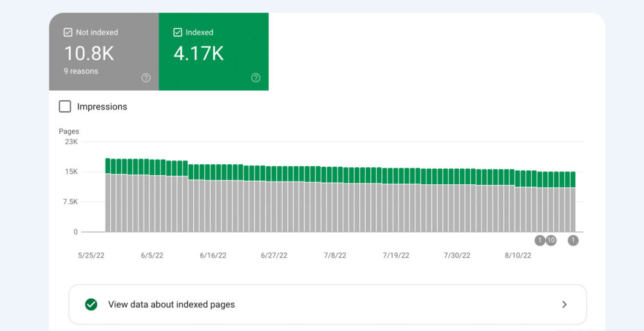Image resolution: width=644 pixels, height=331 pixels.
Task: Select the Indexed 4.17K card
Action: point(213,52)
